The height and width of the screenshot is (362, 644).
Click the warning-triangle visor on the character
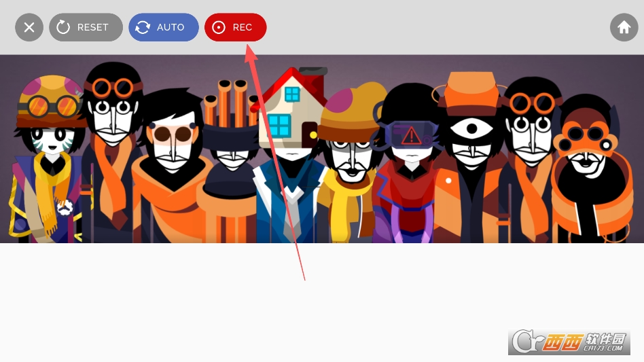(410, 134)
